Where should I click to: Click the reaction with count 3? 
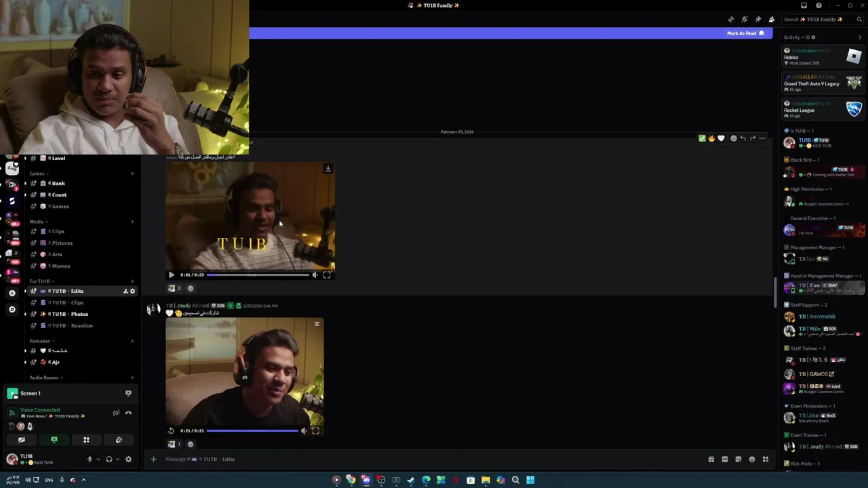(174, 289)
